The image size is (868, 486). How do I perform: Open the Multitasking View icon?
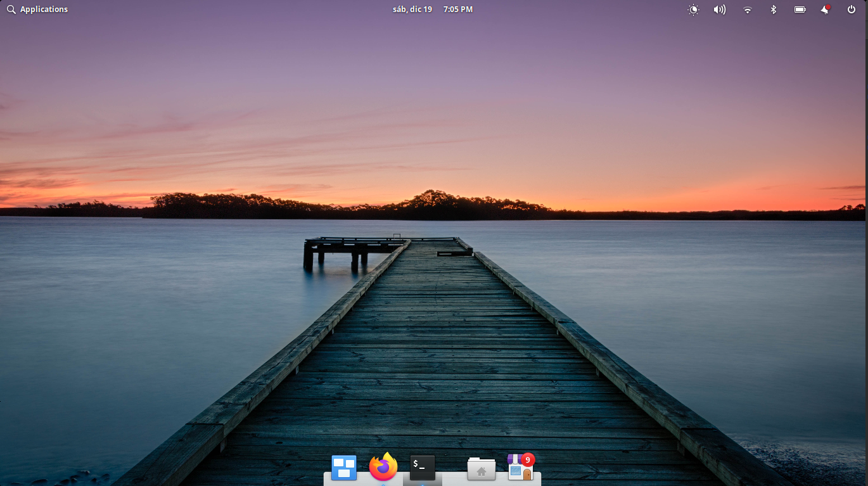(343, 468)
